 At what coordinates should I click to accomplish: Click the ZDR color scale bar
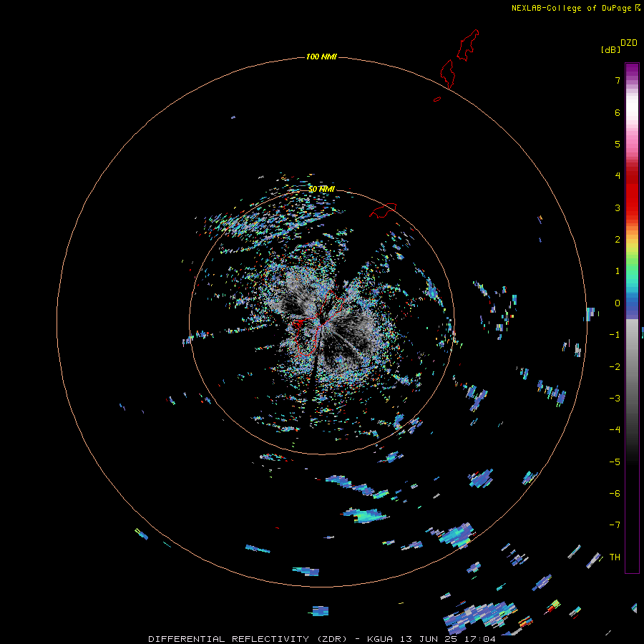632,318
